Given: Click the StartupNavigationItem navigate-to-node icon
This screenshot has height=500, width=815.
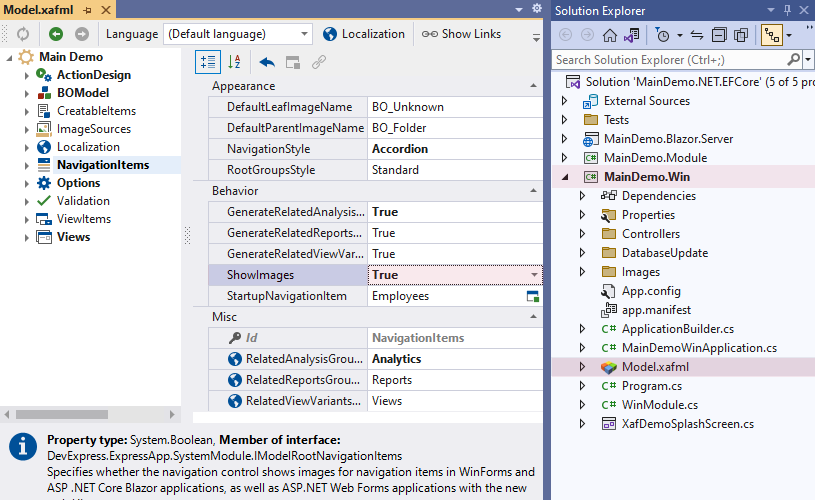Looking at the screenshot, I should (x=533, y=297).
